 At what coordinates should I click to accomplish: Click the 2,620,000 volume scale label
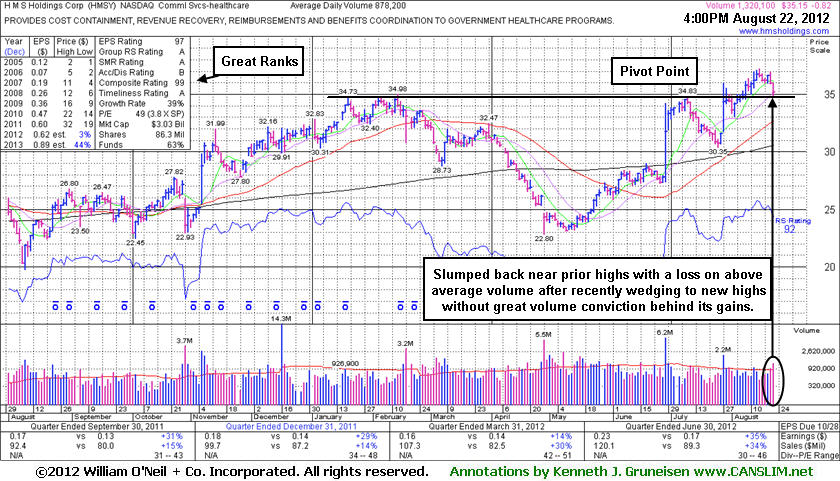(818, 351)
